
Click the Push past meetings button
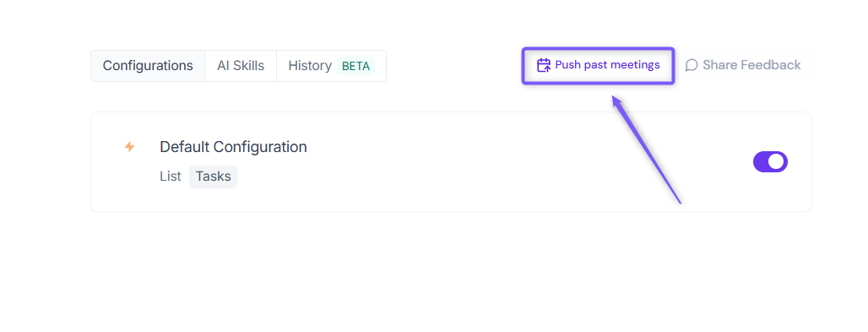(598, 65)
